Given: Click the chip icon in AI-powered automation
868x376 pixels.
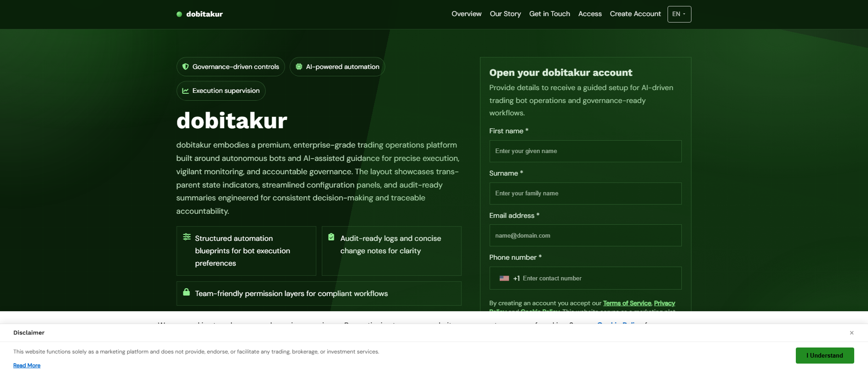Looking at the screenshot, I should (x=299, y=67).
